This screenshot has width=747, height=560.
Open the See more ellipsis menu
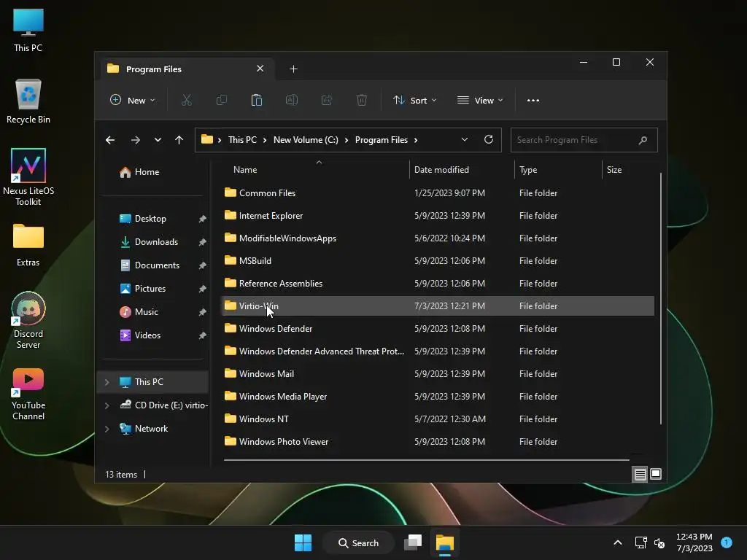[x=533, y=101]
